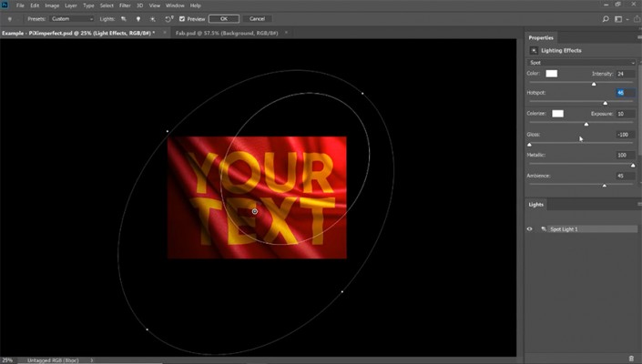Viewport: 642px width, 364px height.
Task: Click the Gloss slider handle
Action: [x=529, y=145]
